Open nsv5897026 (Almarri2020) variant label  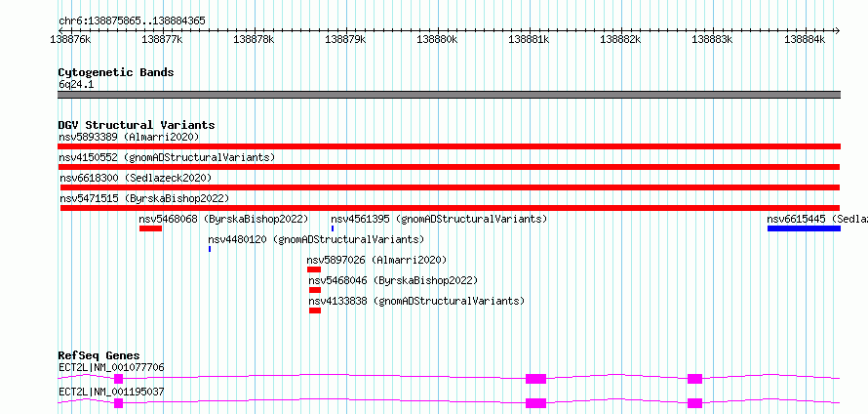(x=376, y=260)
